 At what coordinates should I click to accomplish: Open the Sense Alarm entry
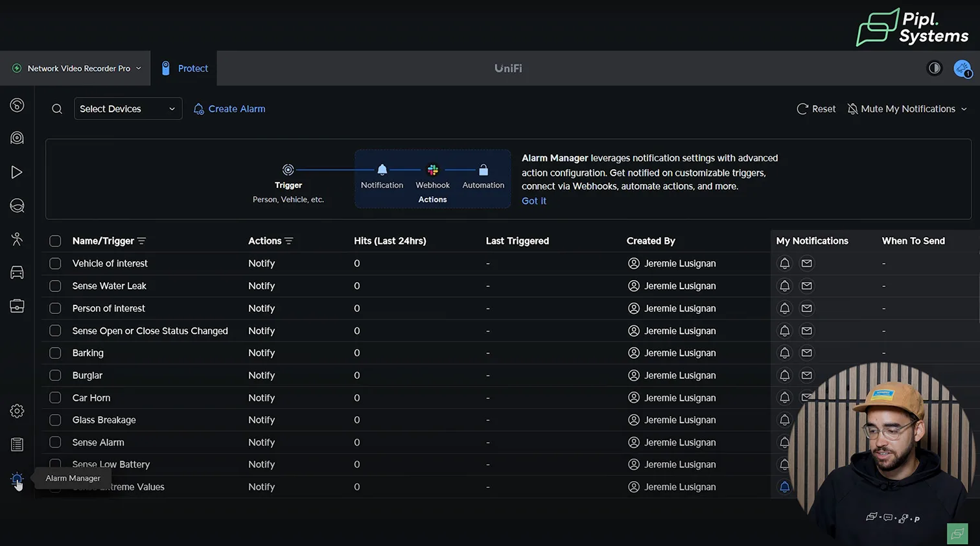click(99, 442)
